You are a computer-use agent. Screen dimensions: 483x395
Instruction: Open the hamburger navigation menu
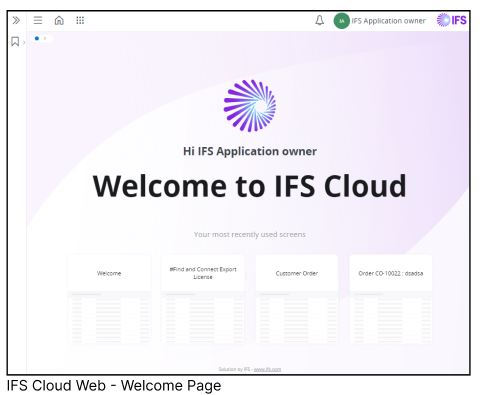38,21
